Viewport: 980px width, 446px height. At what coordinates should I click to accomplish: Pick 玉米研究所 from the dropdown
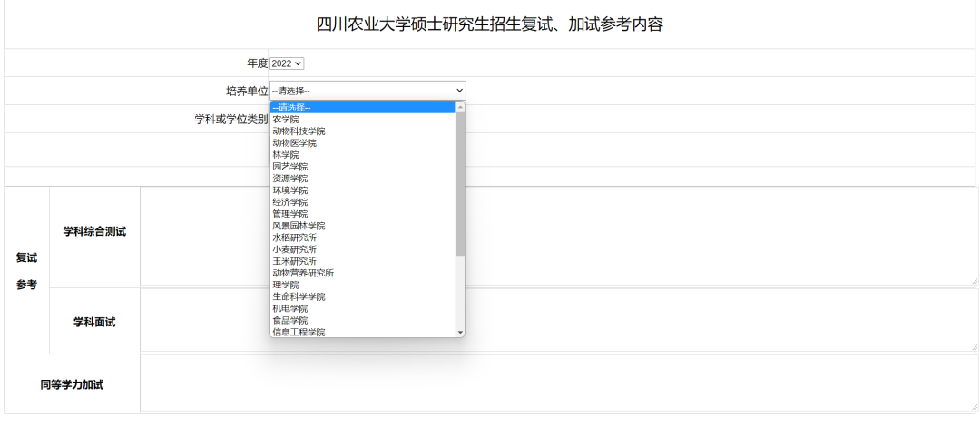tap(294, 260)
